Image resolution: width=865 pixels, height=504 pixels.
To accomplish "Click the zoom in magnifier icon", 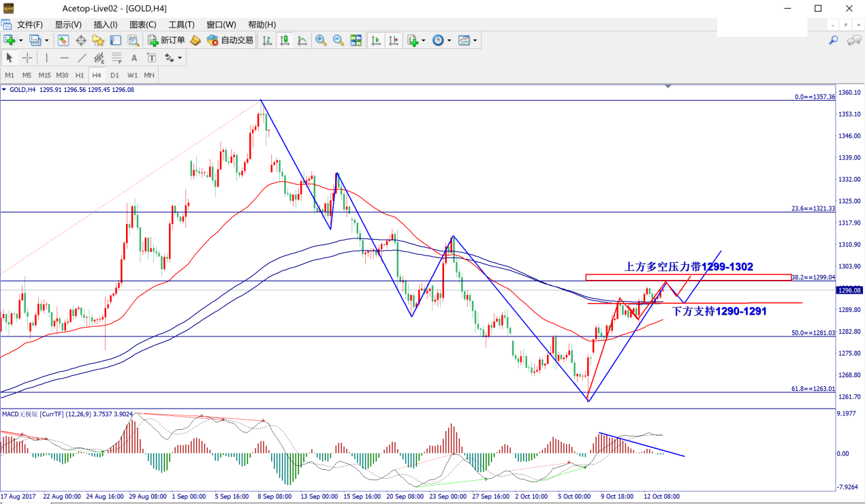I will (321, 40).
